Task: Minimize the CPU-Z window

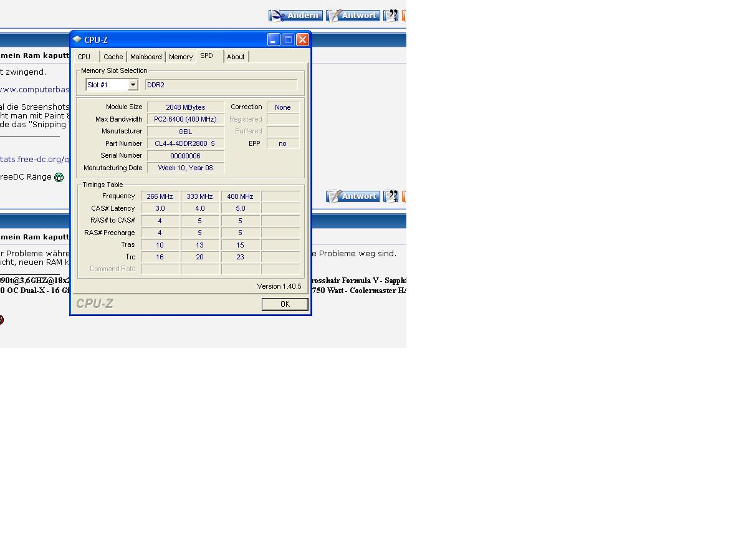Action: pos(274,40)
